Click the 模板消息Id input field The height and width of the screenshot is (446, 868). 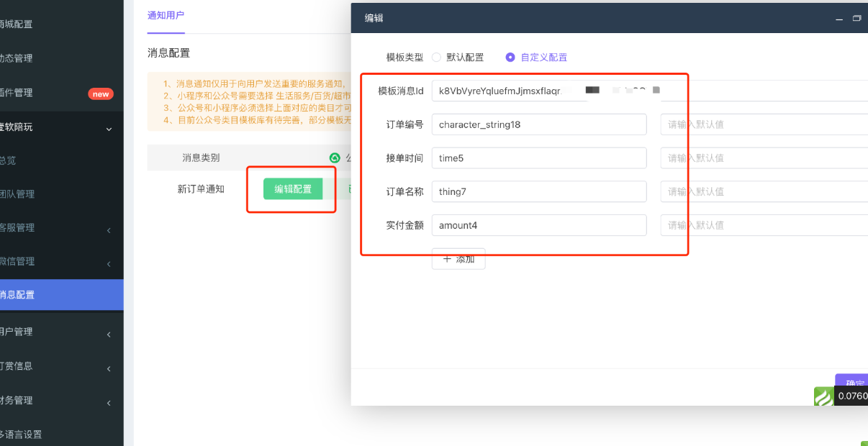coord(650,91)
